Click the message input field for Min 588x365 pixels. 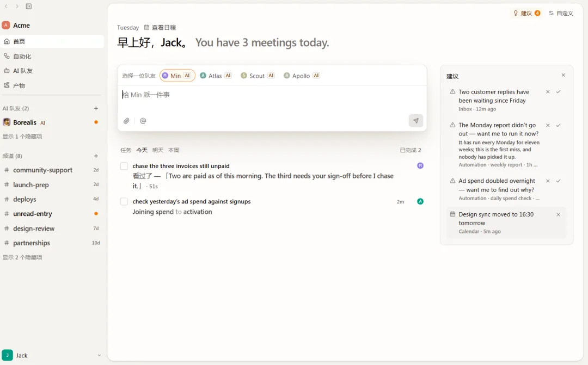point(272,95)
